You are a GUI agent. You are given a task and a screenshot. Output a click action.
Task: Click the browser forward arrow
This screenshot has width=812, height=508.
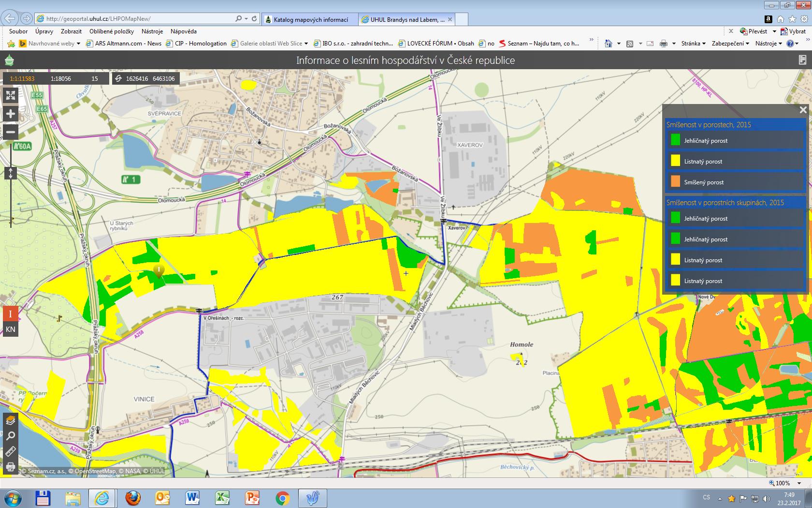tap(27, 18)
